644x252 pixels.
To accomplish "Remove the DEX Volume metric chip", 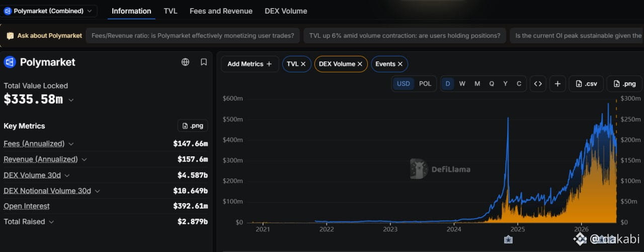I will [x=360, y=64].
